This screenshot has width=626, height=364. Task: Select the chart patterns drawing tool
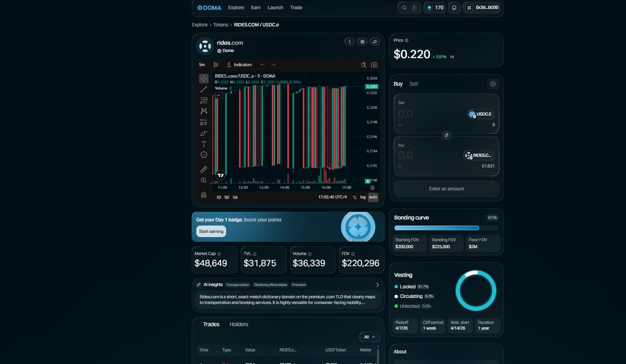(203, 111)
